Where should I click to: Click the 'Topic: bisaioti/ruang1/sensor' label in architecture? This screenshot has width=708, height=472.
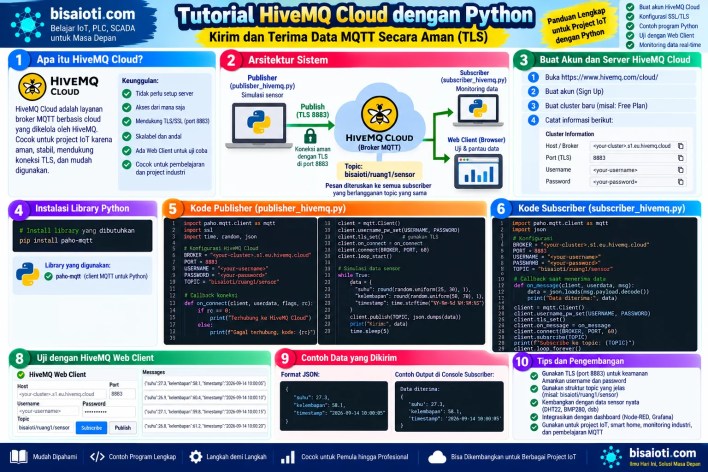[x=379, y=170]
